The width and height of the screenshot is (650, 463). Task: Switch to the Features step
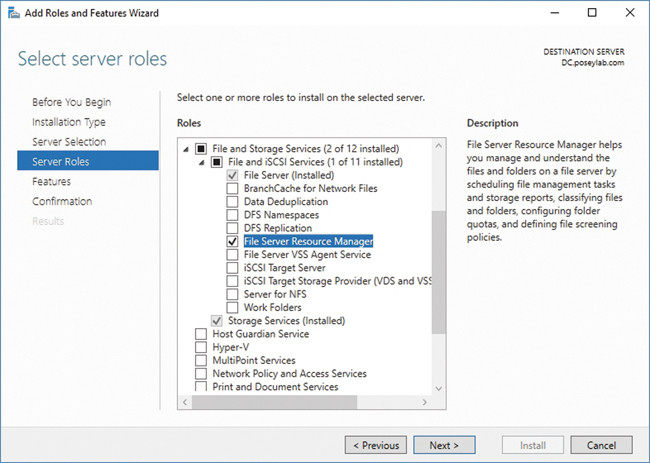tap(51, 181)
